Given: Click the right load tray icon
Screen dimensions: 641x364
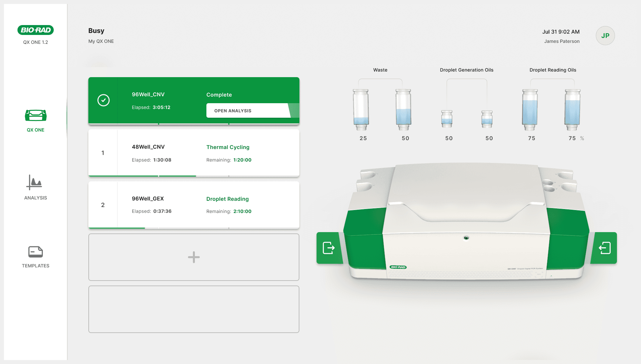Looking at the screenshot, I should (605, 248).
